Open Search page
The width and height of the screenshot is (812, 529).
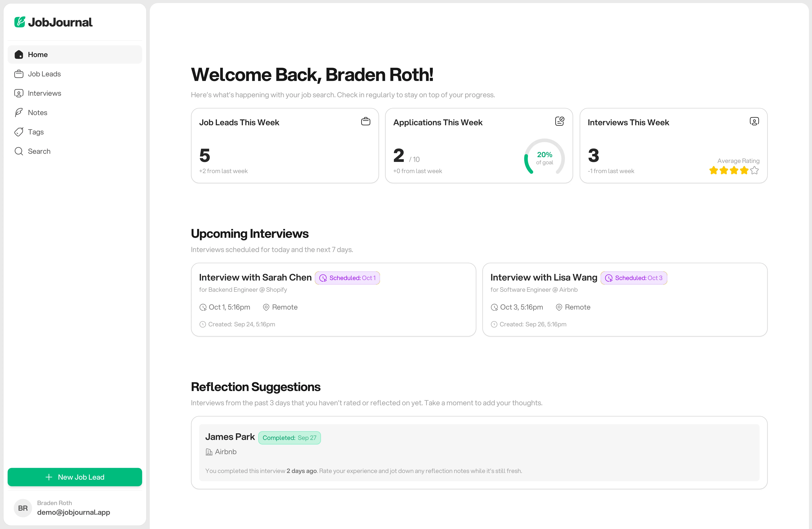75,151
